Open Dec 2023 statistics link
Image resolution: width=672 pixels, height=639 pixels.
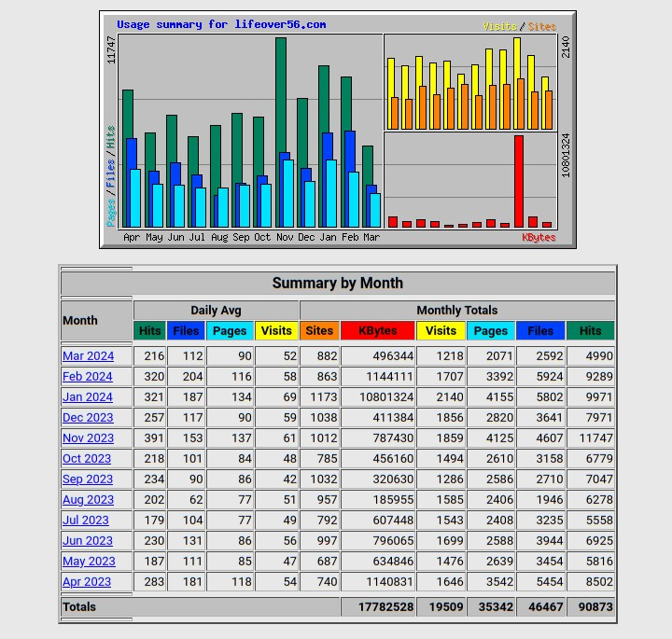click(88, 418)
